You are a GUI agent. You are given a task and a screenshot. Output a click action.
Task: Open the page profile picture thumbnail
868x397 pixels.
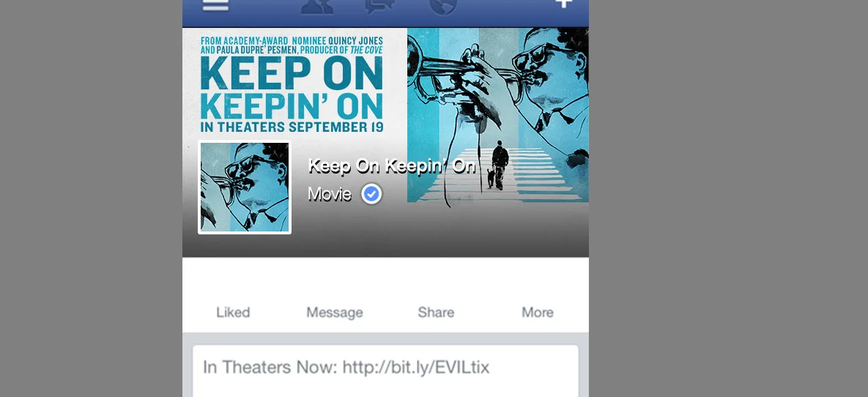click(x=245, y=188)
